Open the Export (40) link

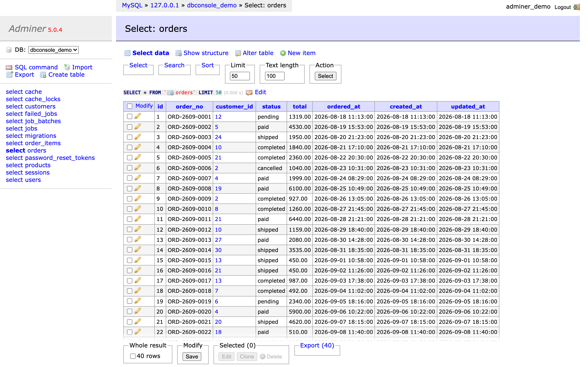[x=317, y=345]
